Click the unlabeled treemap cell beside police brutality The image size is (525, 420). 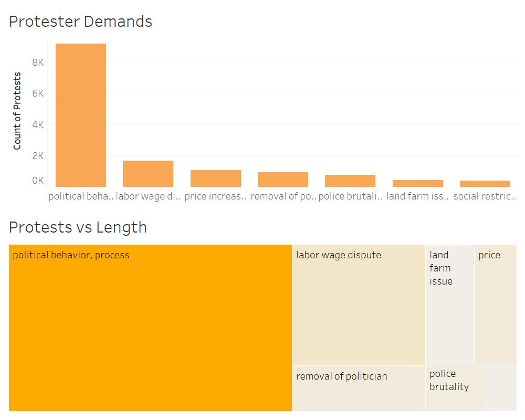click(x=501, y=387)
